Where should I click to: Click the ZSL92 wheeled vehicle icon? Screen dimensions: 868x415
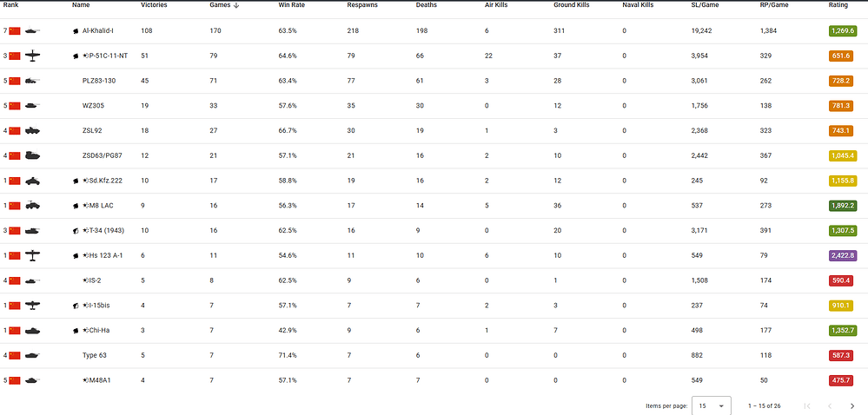pos(32,131)
